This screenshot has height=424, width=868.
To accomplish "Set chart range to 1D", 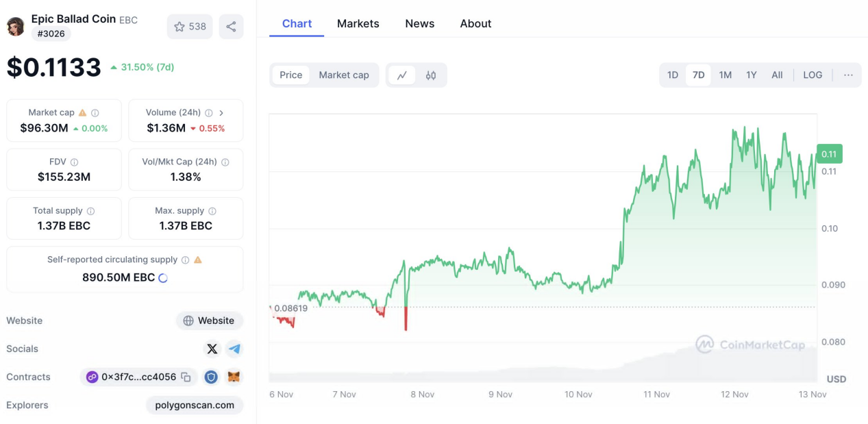I will [673, 75].
